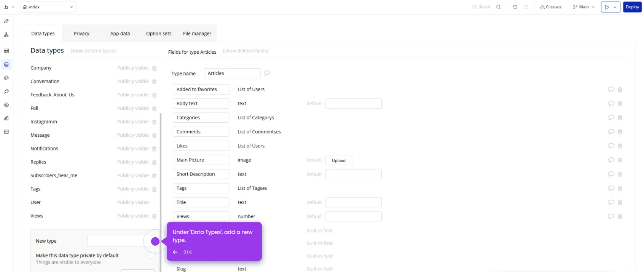The width and height of the screenshot is (644, 272).
Task: Select the Subscribers_hear_me data type
Action: [x=54, y=176]
